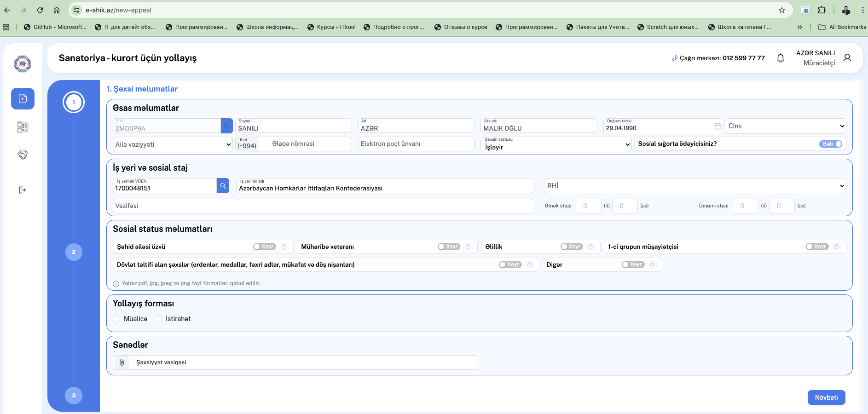The width and height of the screenshot is (868, 414).
Task: Expand the Ailə vəziyyəti dropdown
Action: point(173,144)
